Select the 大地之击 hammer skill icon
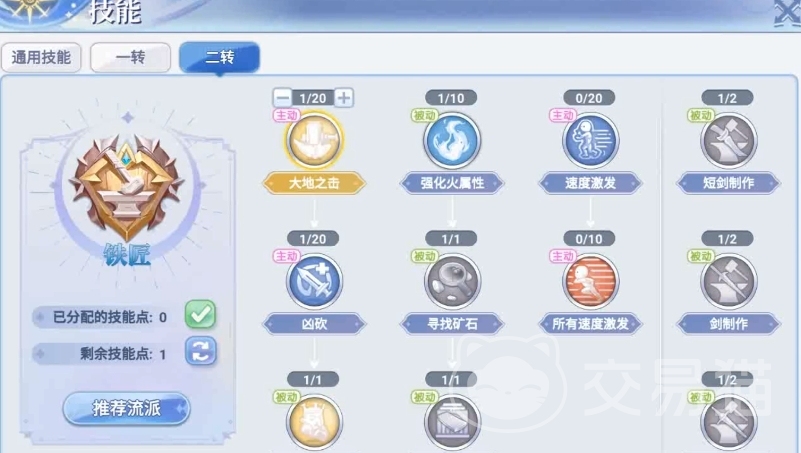 (314, 140)
